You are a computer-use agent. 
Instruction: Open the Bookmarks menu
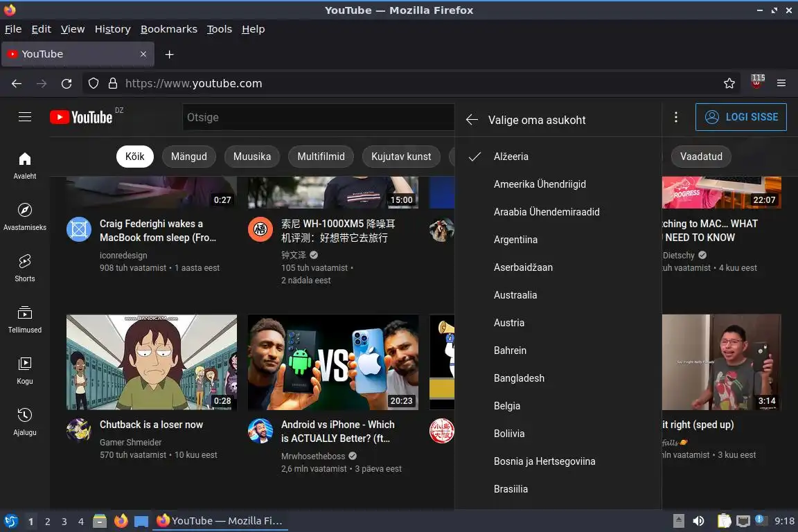pos(169,29)
